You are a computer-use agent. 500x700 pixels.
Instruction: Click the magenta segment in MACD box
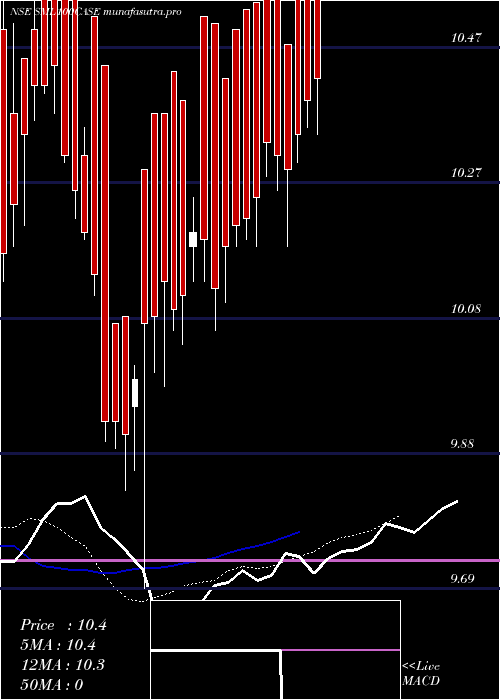click(341, 650)
